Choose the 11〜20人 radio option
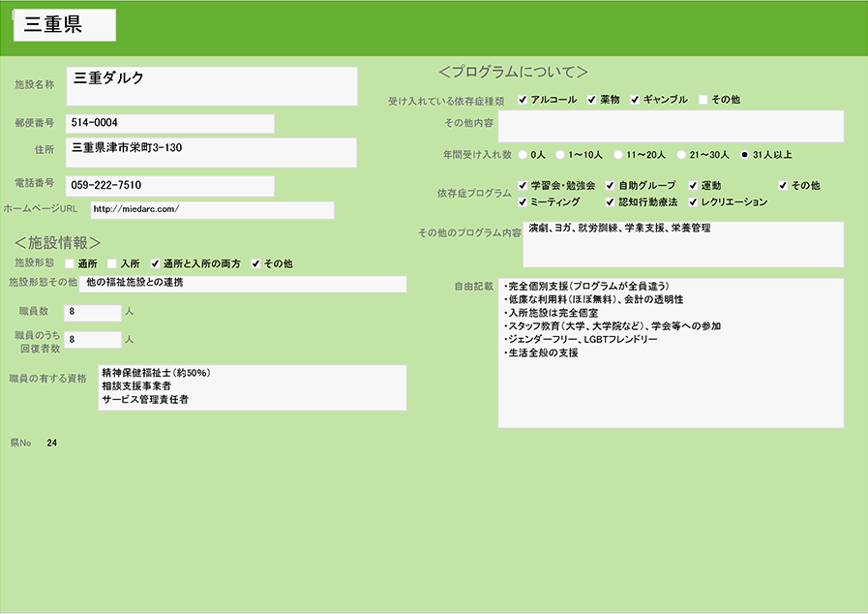The width and height of the screenshot is (868, 614). [618, 154]
